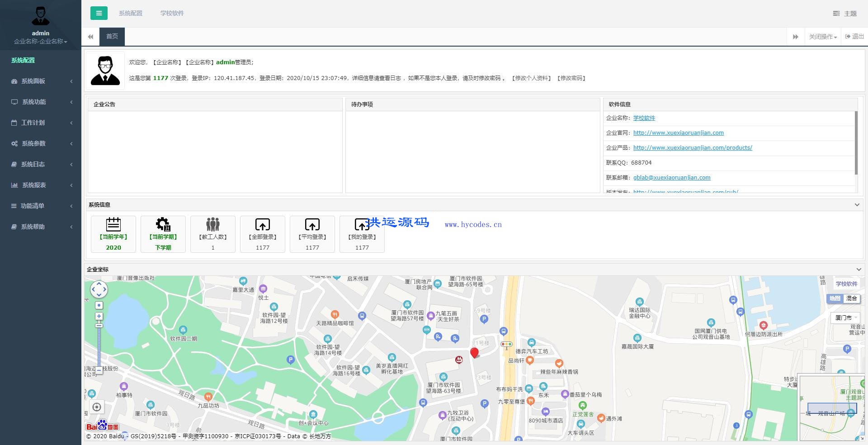Click the map pan direction control
The width and height of the screenshot is (868, 445).
coord(99,289)
